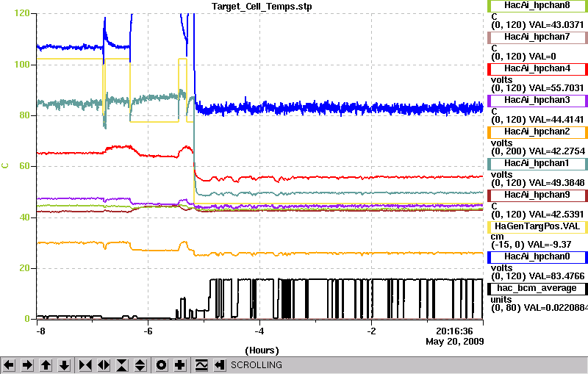The image size is (588, 374).
Task: Zoom out vertically with the up-down triangles icon
Action: click(x=140, y=364)
